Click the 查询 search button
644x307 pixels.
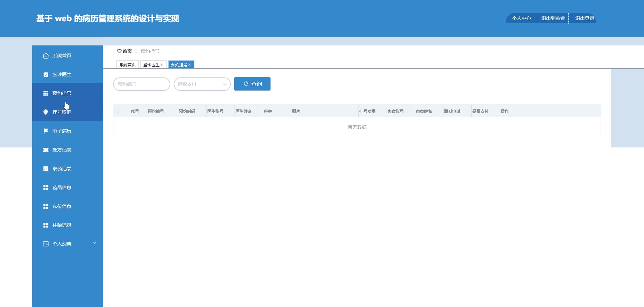pyautogui.click(x=252, y=84)
